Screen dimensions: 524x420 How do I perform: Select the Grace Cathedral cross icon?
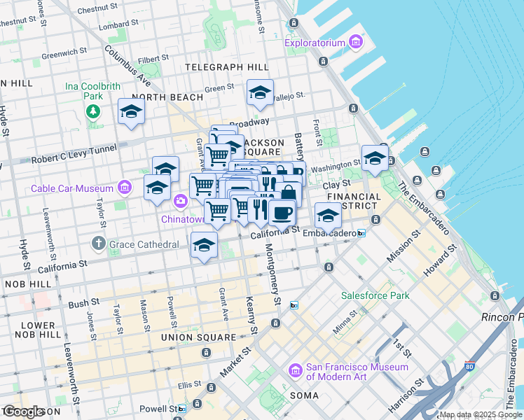[x=99, y=244]
